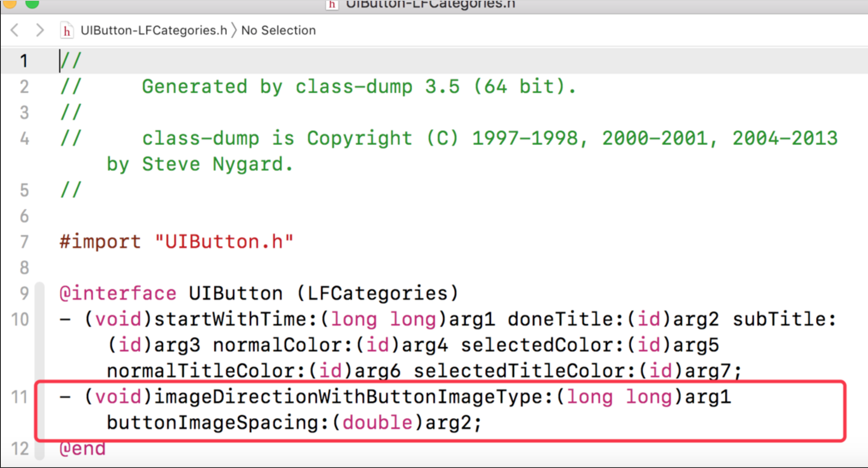The image size is (868, 468).
Task: Open the No Selection symbol menu
Action: coord(278,30)
